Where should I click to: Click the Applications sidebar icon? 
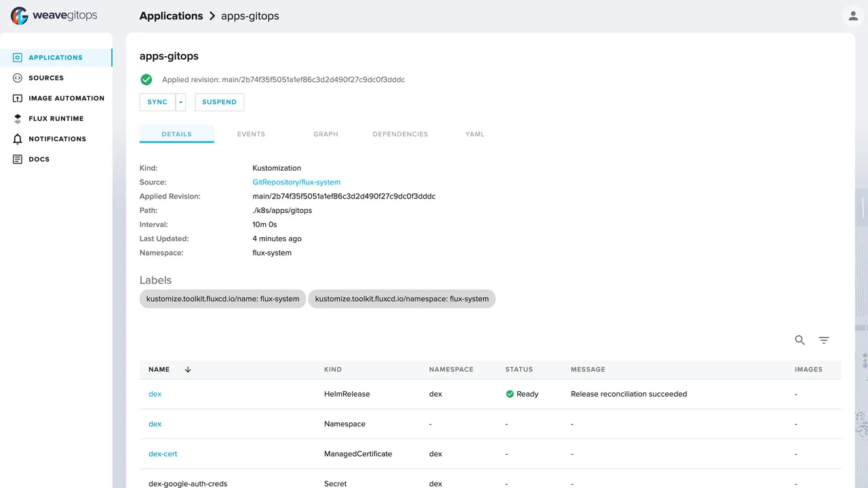click(18, 58)
